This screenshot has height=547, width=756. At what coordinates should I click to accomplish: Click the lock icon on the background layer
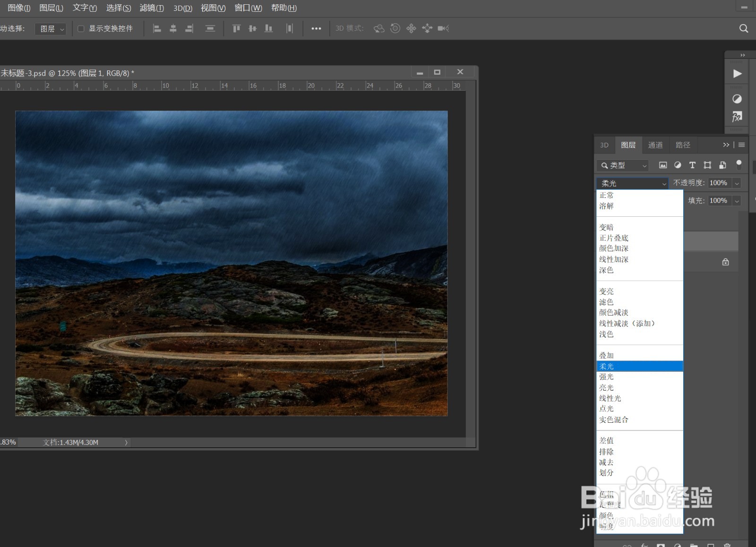coord(726,262)
